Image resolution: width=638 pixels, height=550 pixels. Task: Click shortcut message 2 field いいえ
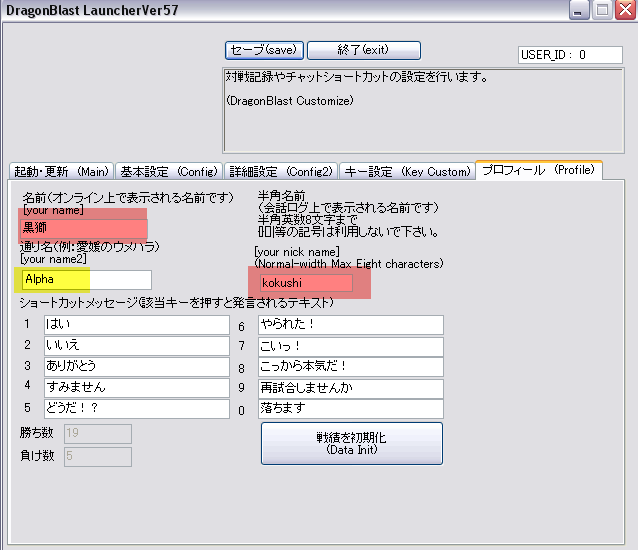[137, 346]
